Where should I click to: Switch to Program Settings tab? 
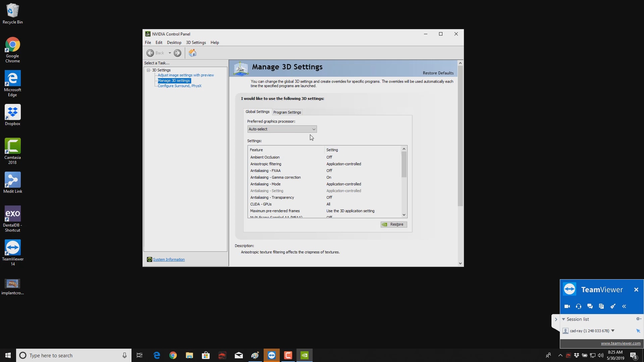[x=287, y=112]
